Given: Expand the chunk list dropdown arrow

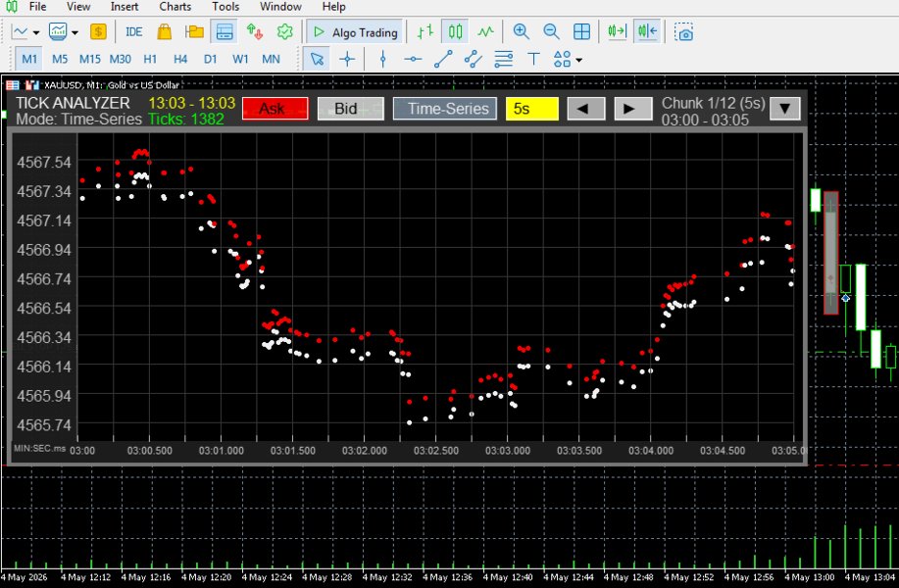Looking at the screenshot, I should (785, 109).
